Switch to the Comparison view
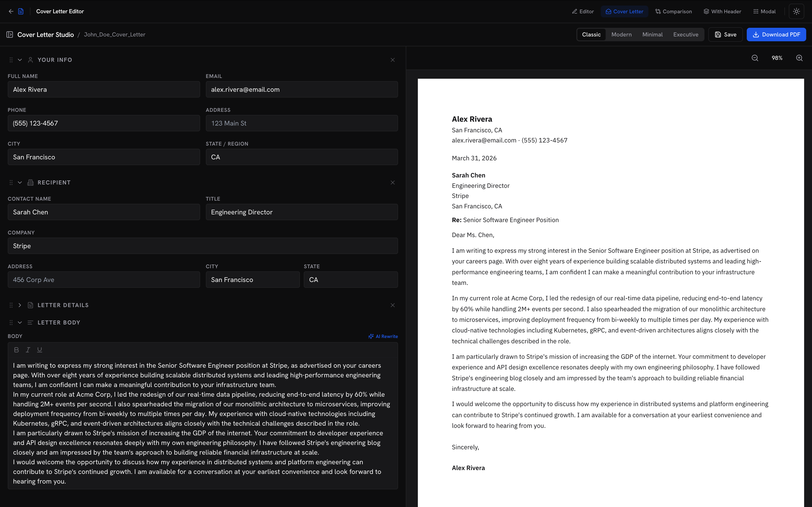This screenshot has width=812, height=507. click(674, 11)
